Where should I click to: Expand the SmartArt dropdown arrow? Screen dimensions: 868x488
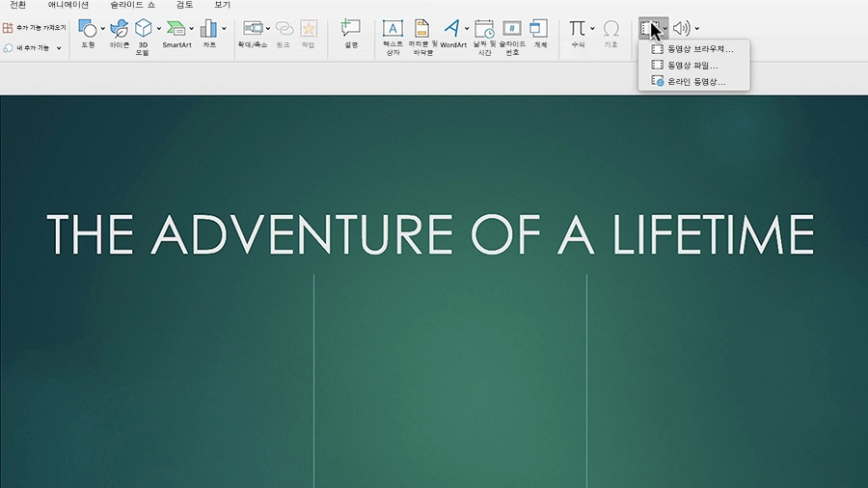point(192,28)
